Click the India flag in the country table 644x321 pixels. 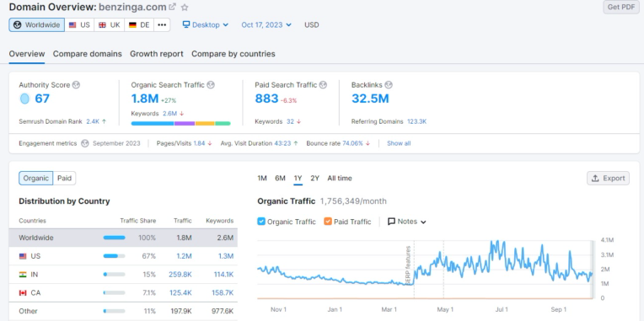(23, 275)
